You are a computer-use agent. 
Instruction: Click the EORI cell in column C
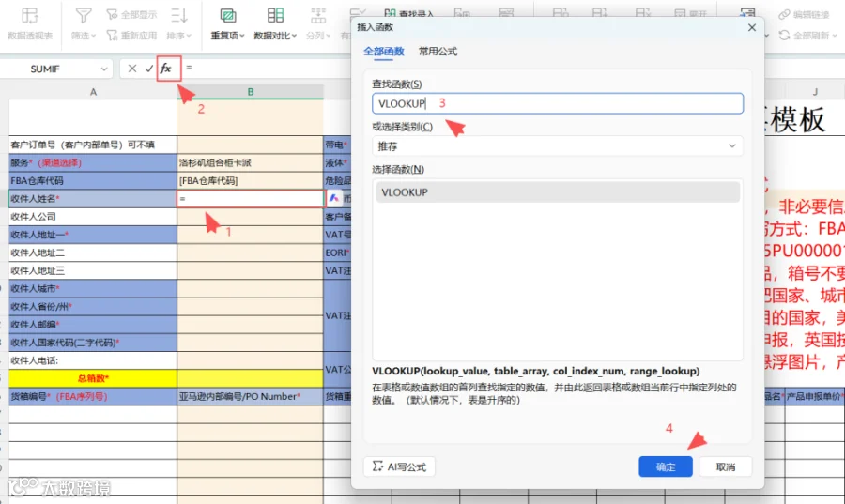[337, 252]
